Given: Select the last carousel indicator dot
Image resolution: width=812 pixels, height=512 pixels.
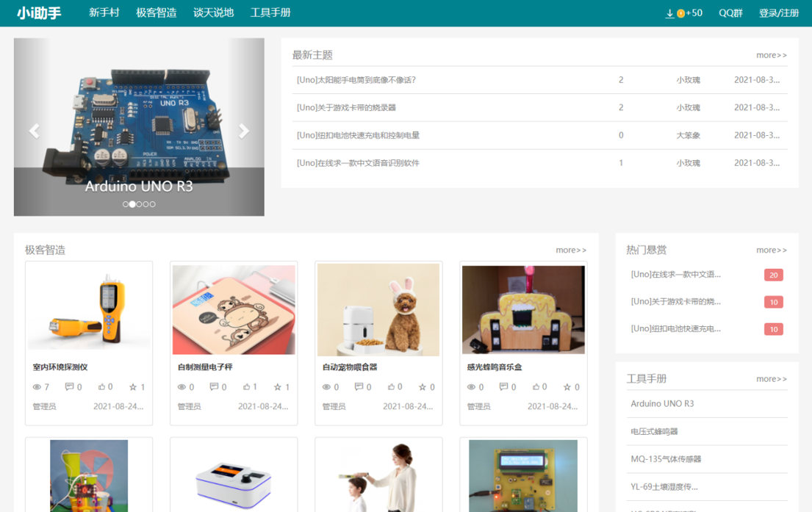Looking at the screenshot, I should (x=152, y=204).
